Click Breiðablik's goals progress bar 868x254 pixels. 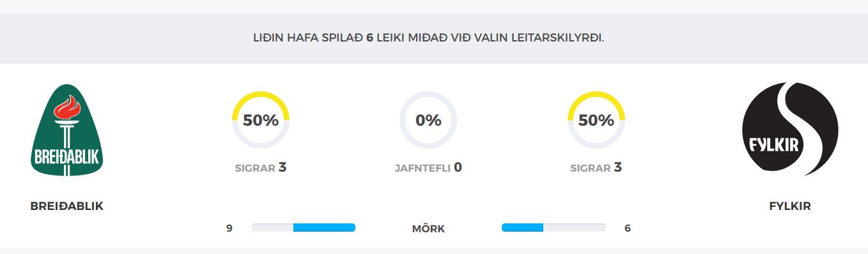click(304, 228)
